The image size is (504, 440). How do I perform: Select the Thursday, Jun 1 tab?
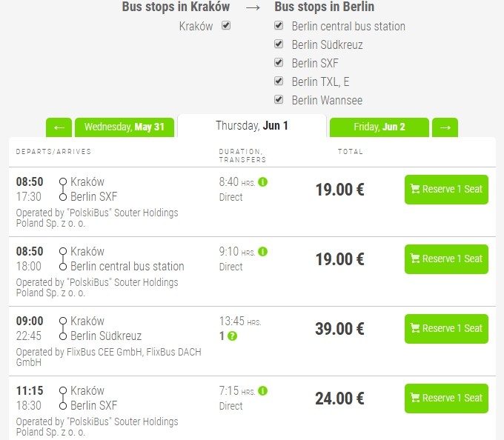pyautogui.click(x=252, y=126)
